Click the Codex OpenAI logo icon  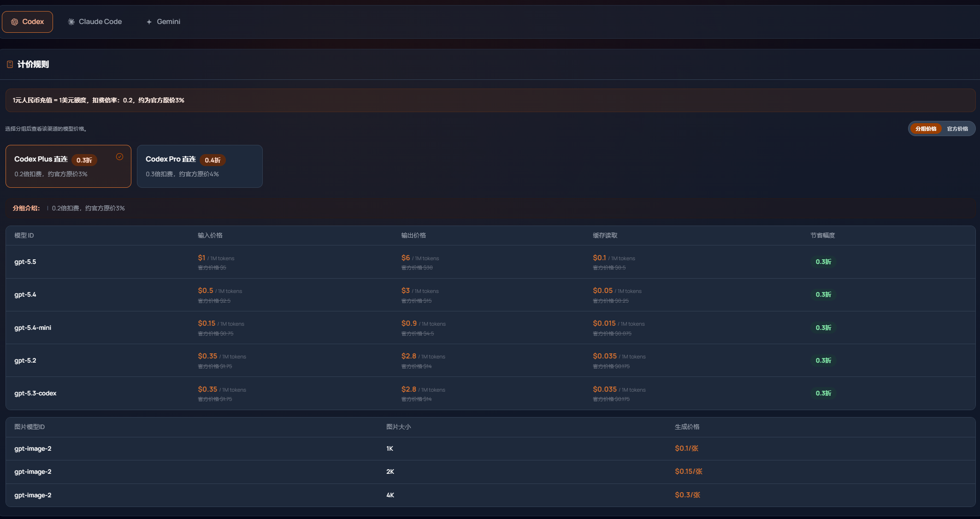pos(15,22)
